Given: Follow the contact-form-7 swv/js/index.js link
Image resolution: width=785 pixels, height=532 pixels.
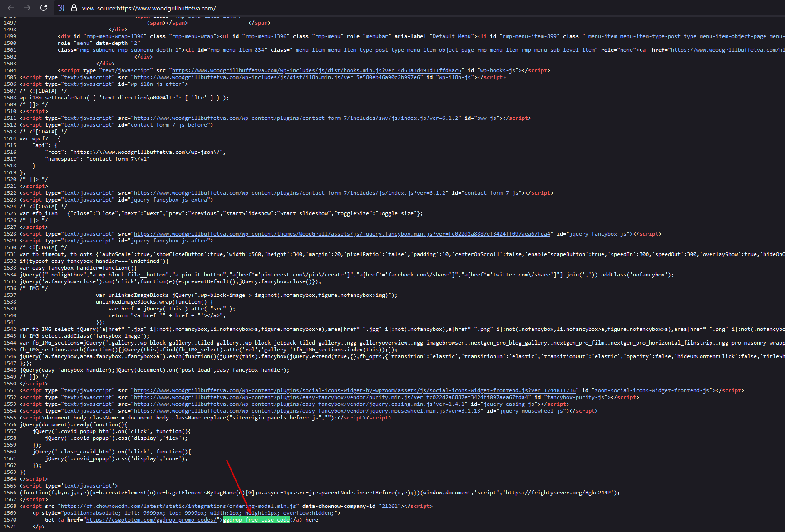Looking at the screenshot, I should (296, 118).
